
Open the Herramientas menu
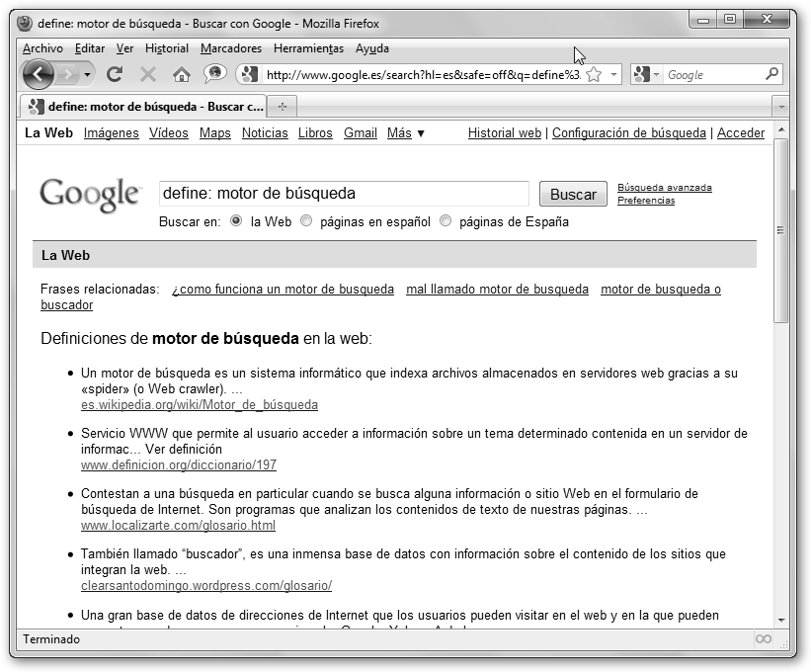[308, 48]
